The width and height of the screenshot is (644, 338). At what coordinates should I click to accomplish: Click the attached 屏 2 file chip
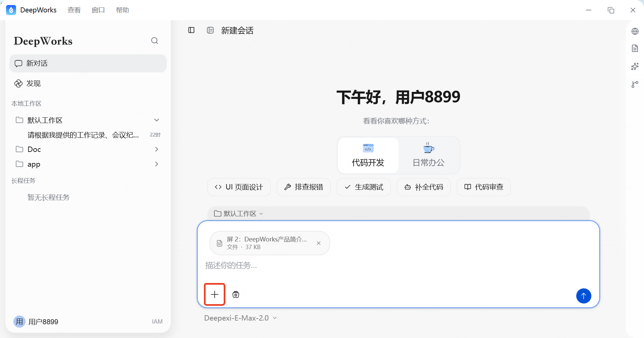coord(270,243)
